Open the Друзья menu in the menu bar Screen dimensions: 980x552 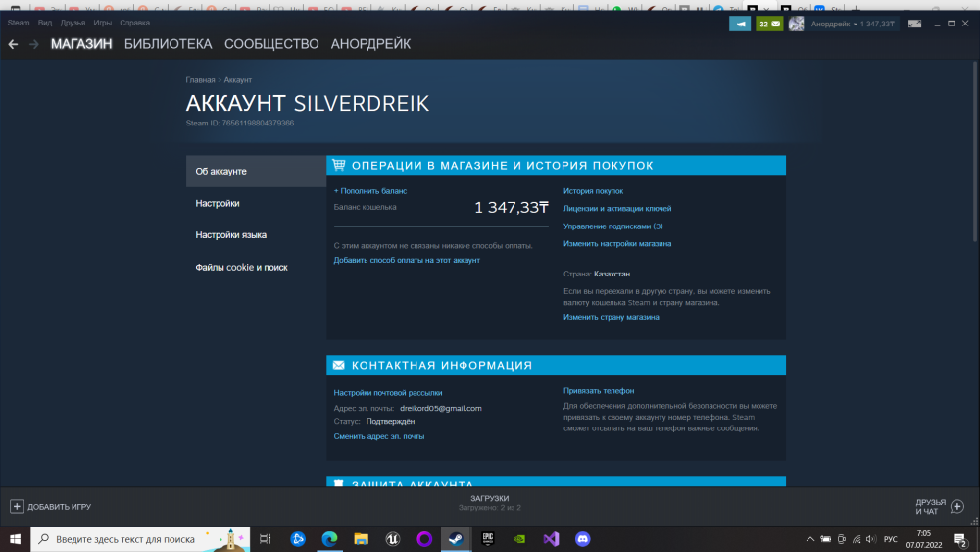pos(73,22)
